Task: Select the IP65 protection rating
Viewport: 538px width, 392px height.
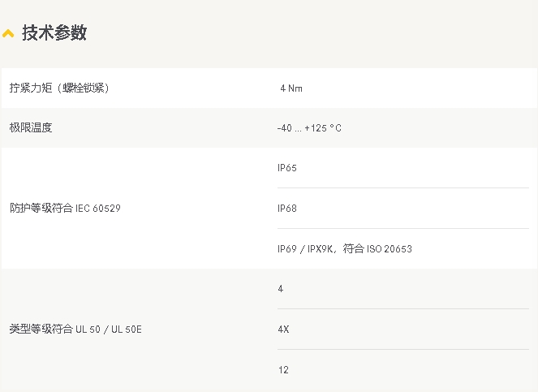Action: [x=287, y=168]
